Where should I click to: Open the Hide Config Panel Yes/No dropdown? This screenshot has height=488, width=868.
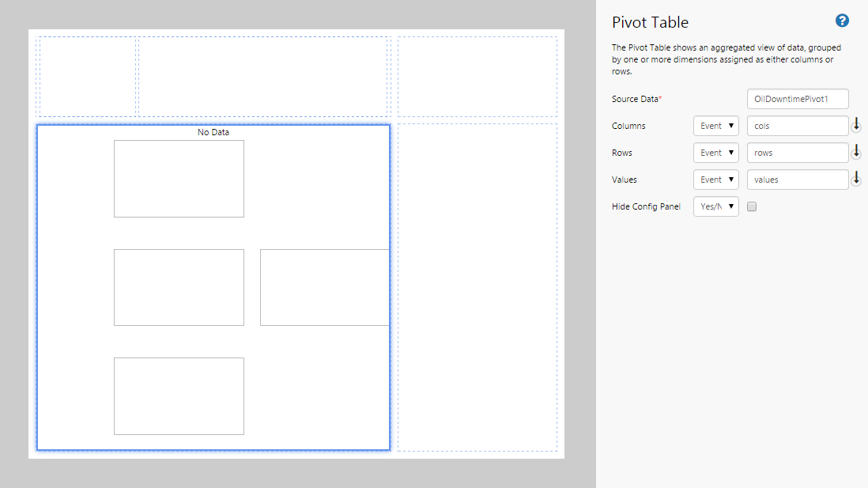[x=715, y=206]
